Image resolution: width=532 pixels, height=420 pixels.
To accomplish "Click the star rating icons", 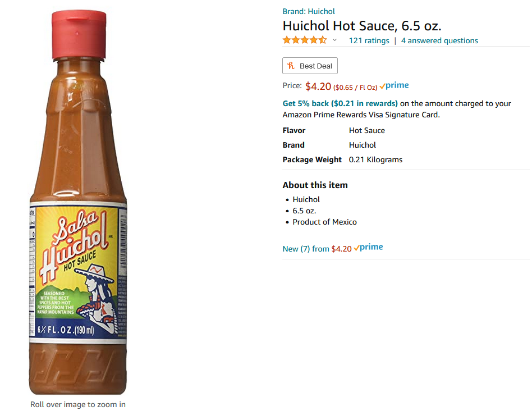I will (305, 40).
